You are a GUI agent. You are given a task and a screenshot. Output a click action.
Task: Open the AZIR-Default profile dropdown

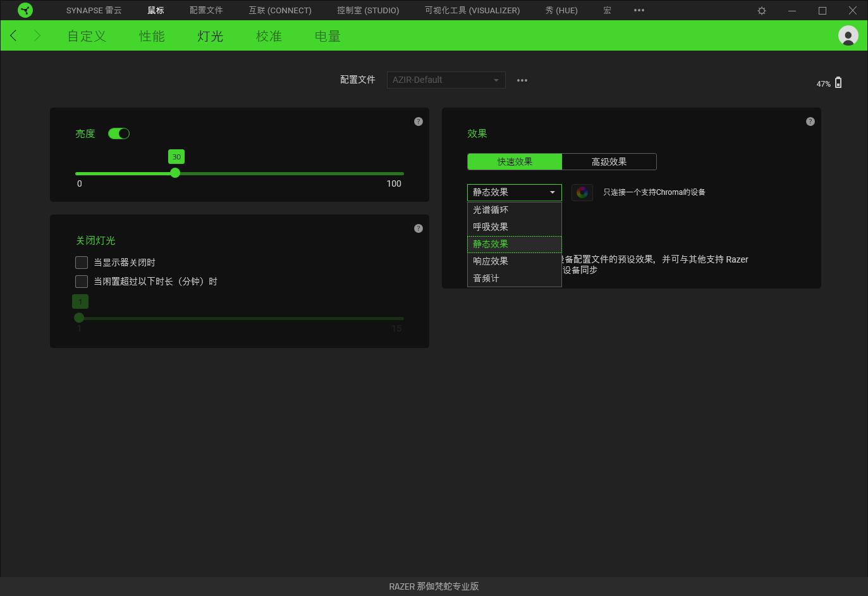click(x=446, y=80)
